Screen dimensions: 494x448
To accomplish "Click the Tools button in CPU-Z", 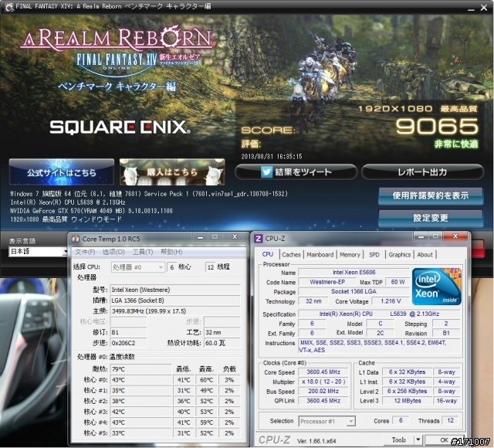I will point(398,440).
